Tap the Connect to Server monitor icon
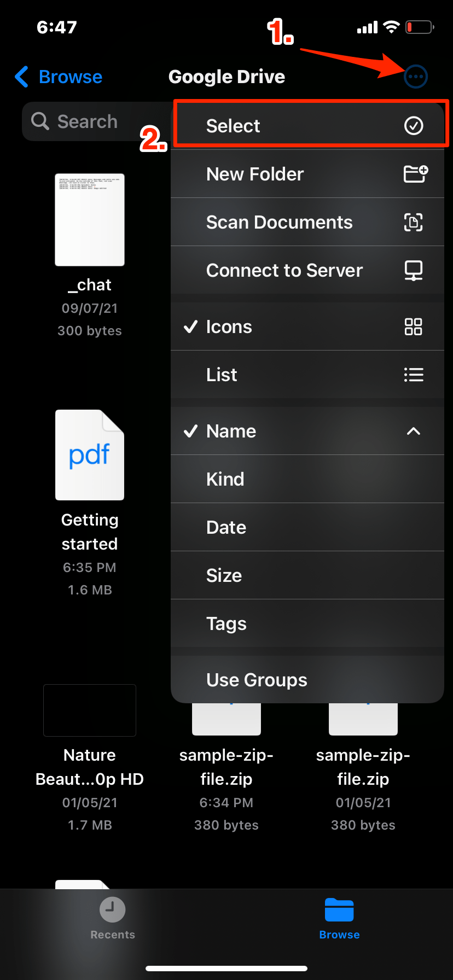 point(414,270)
